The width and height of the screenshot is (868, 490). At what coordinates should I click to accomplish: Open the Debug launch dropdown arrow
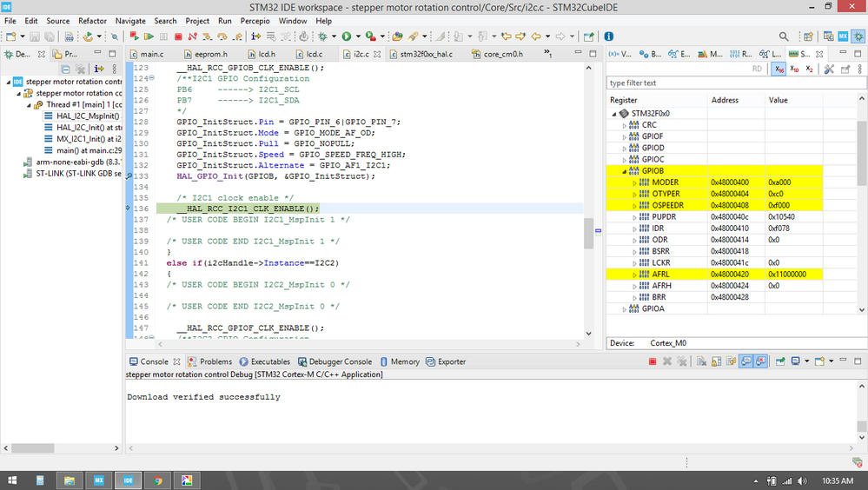click(334, 36)
